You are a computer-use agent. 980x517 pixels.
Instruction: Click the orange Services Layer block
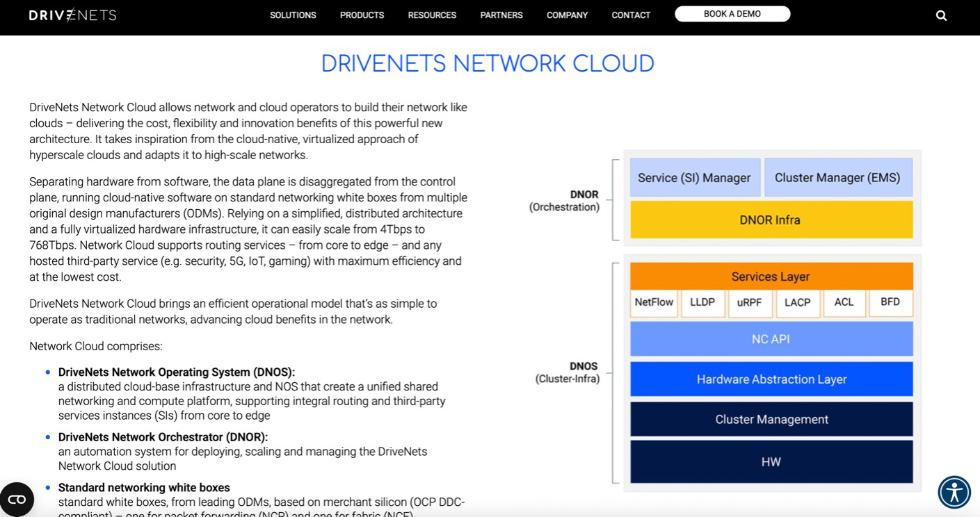pos(771,277)
